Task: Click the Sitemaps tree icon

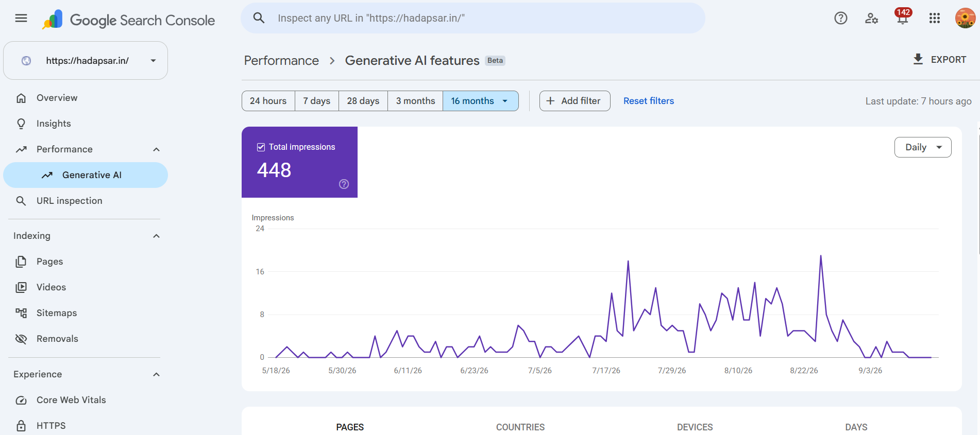Action: click(21, 313)
